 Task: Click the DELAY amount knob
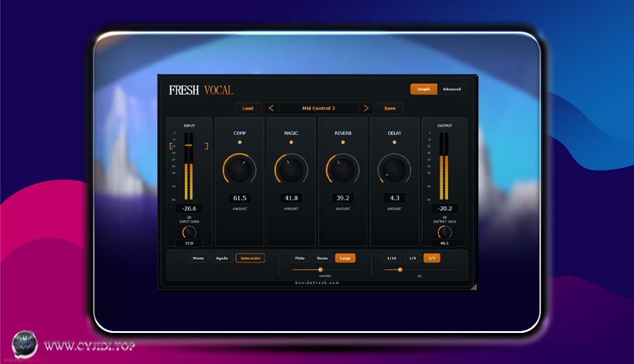coord(394,170)
